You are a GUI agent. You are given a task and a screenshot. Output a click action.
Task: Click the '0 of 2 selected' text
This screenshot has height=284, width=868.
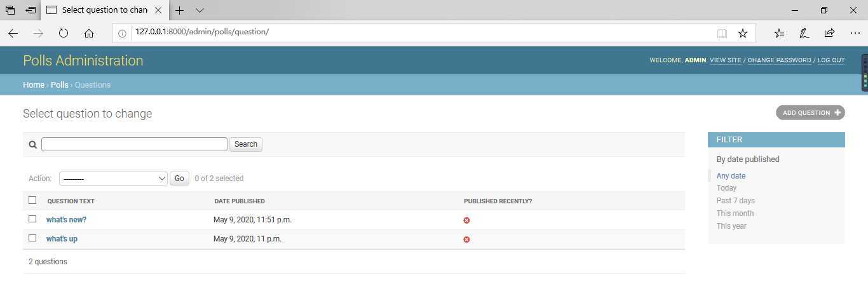coord(219,179)
